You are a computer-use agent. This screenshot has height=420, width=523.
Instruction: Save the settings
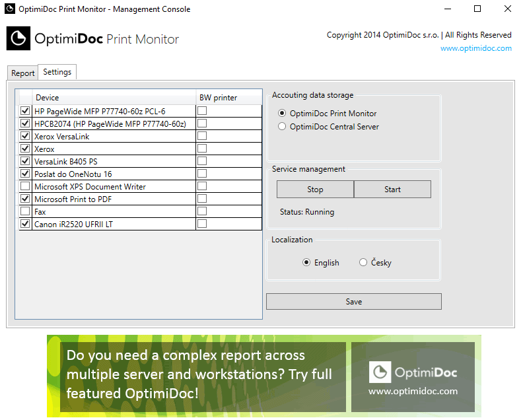tap(353, 302)
